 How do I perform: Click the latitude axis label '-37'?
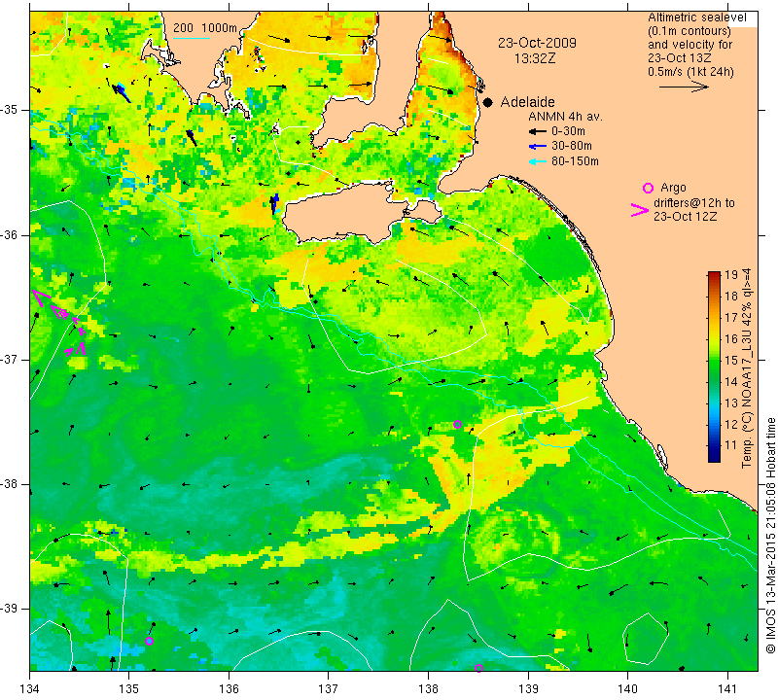(x=10, y=359)
